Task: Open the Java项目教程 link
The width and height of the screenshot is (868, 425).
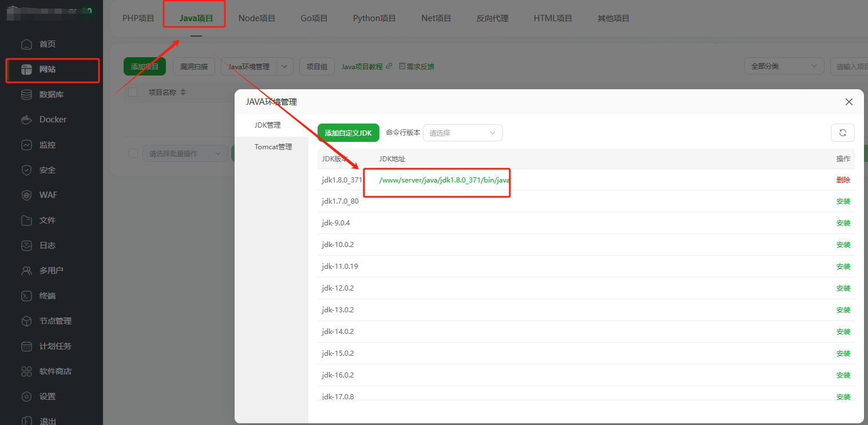Action: (x=362, y=66)
